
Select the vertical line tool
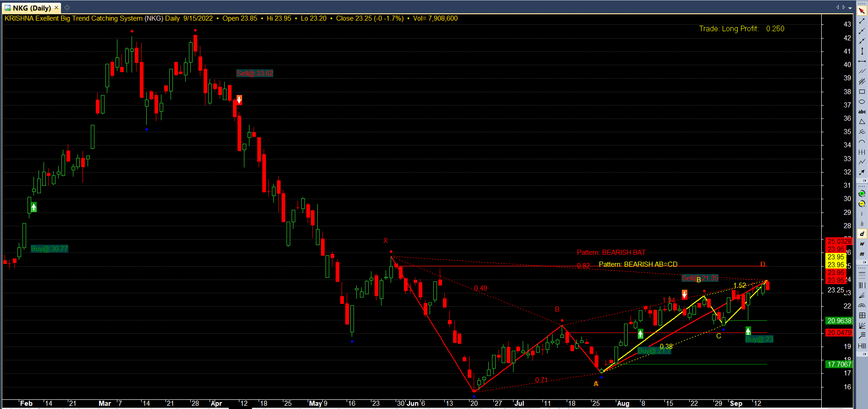click(862, 51)
